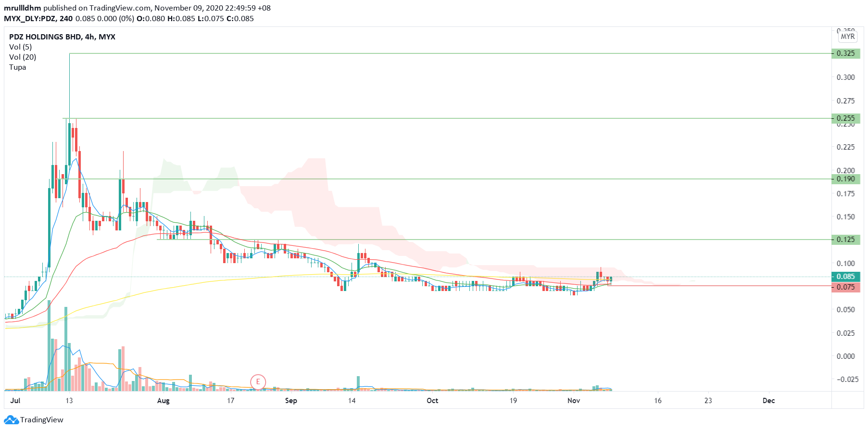Select the Vol (5) indicator legend

click(21, 47)
